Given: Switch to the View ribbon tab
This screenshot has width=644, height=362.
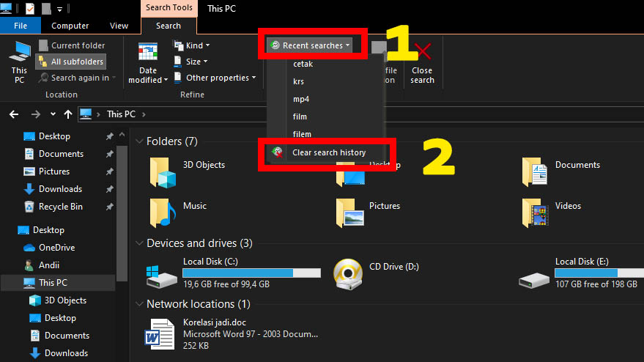Looking at the screenshot, I should click(x=119, y=26).
